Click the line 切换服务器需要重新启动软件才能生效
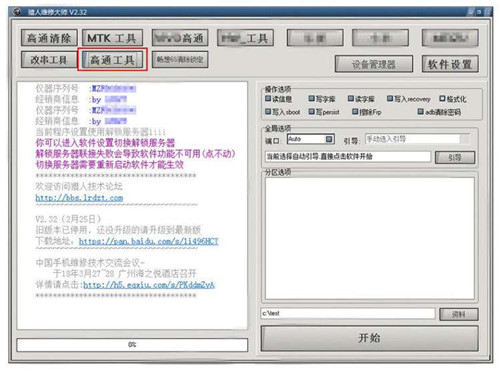 click(110, 165)
